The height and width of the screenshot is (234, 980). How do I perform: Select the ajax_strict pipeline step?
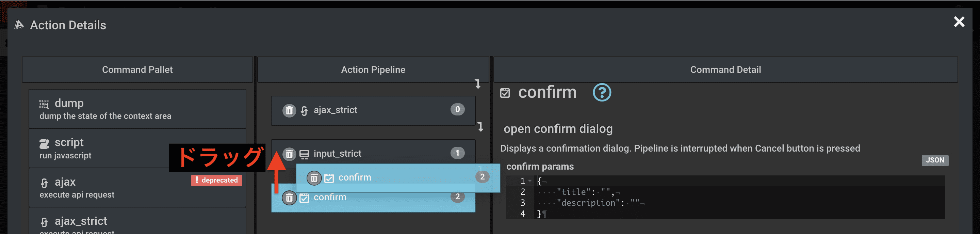[373, 110]
